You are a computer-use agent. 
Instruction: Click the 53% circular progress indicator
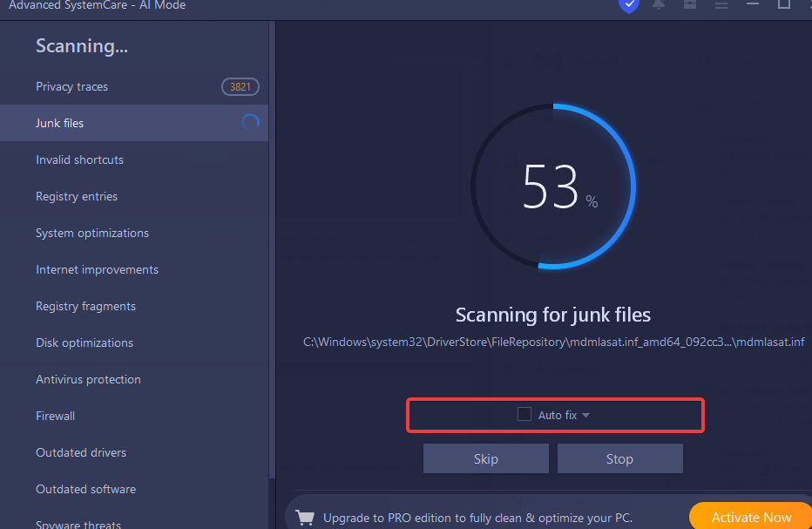pyautogui.click(x=553, y=187)
